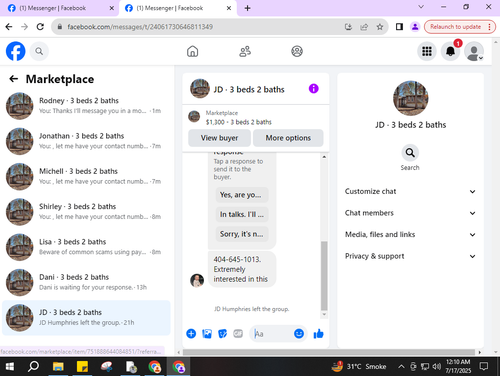Select JD's 3 beds 2 baths chat

[x=86, y=318]
